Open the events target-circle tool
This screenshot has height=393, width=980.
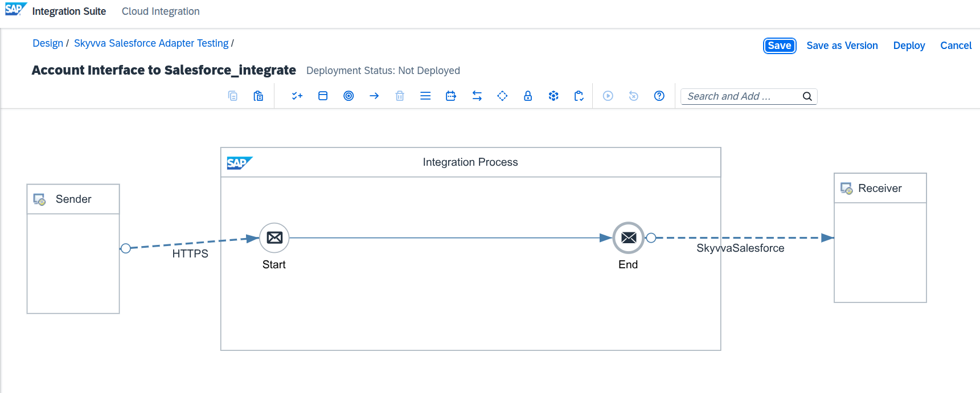tap(348, 96)
